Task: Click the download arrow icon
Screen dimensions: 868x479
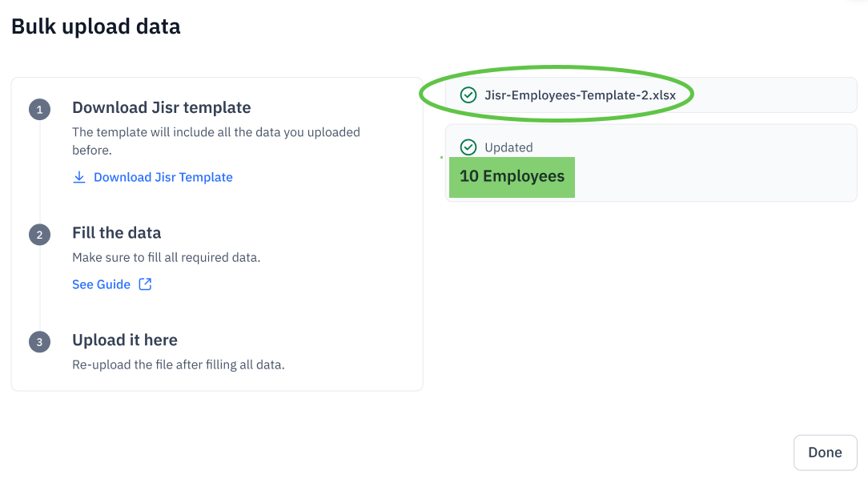Action: [79, 177]
